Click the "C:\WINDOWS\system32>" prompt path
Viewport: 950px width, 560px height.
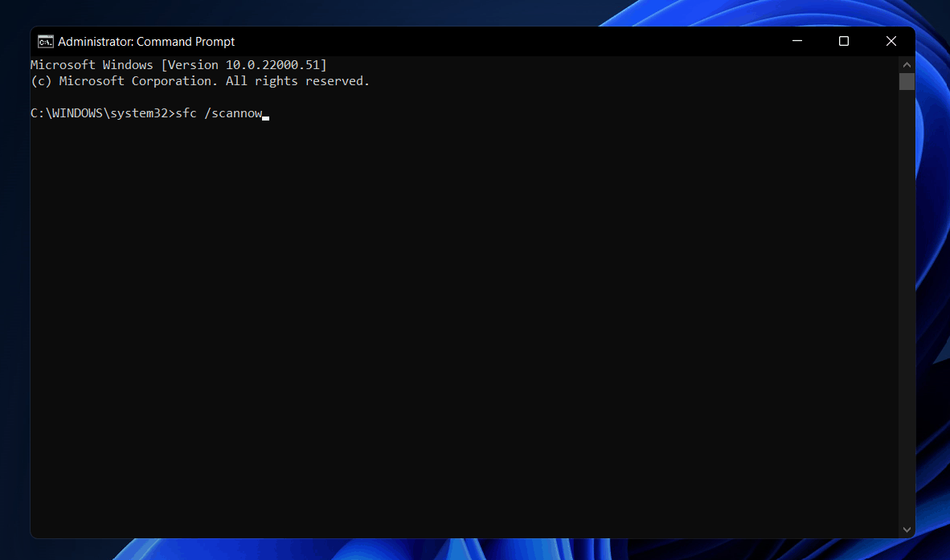click(x=102, y=113)
